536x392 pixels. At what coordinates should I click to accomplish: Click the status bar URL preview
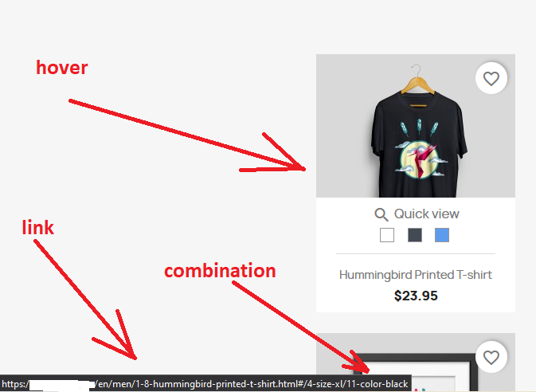[205, 384]
